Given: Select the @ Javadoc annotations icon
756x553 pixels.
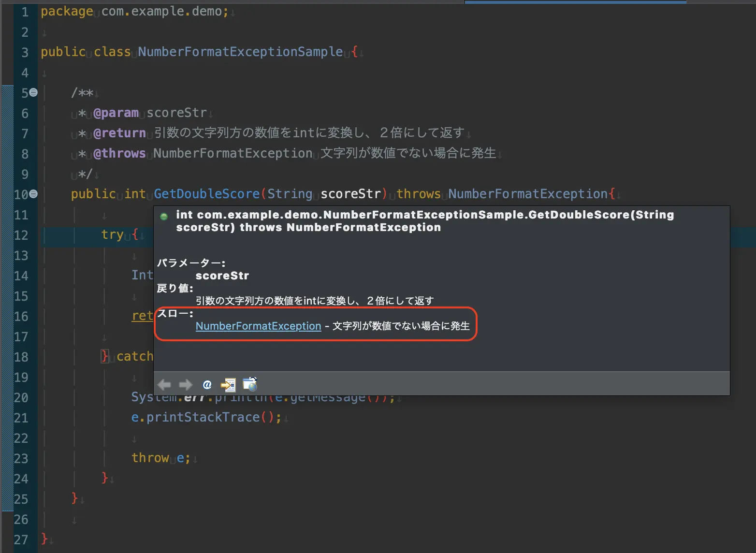Looking at the screenshot, I should (207, 385).
